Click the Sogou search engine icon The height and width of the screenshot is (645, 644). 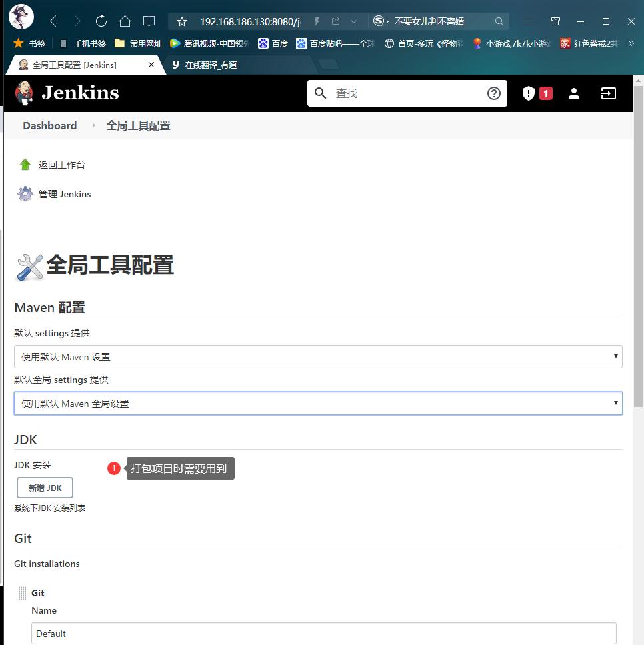[x=379, y=21]
